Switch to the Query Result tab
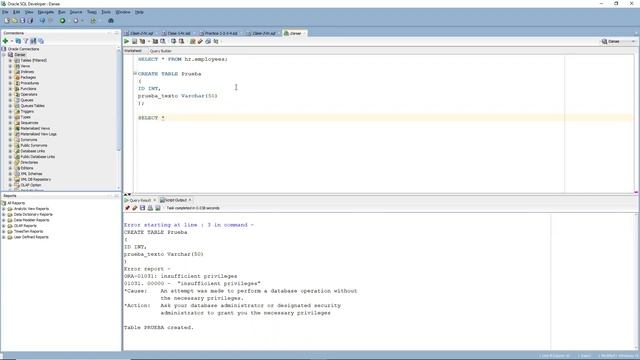This screenshot has width=640, height=360. [140, 200]
